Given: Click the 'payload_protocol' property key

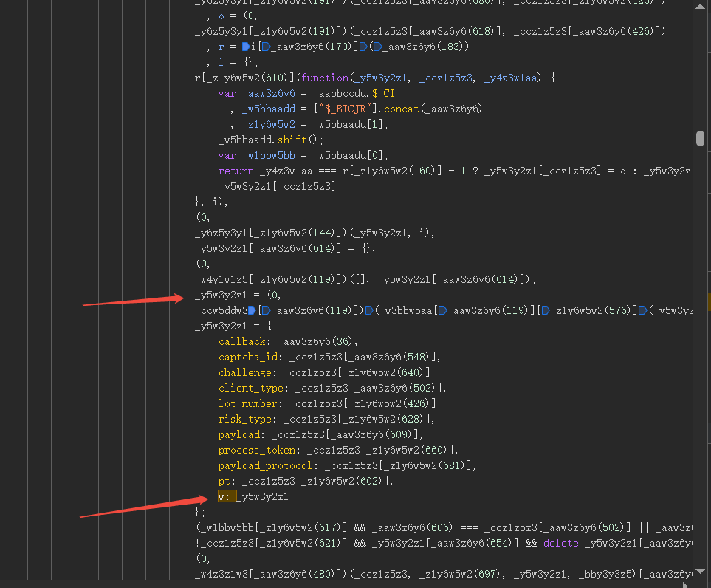Looking at the screenshot, I should (265, 465).
